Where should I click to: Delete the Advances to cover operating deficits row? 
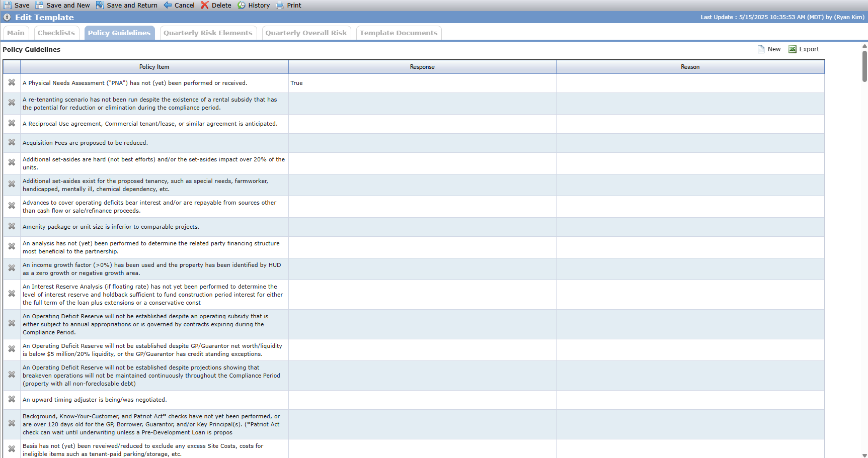tap(12, 206)
